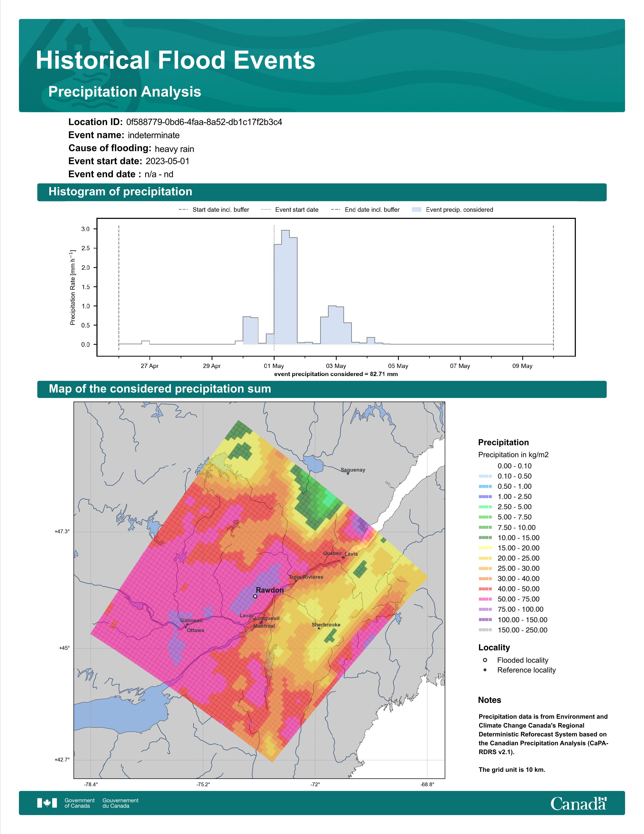Screen dimensions: 644x834
Task: Click the 2.50 - 5.00 legend color swatch
Action: [485, 507]
